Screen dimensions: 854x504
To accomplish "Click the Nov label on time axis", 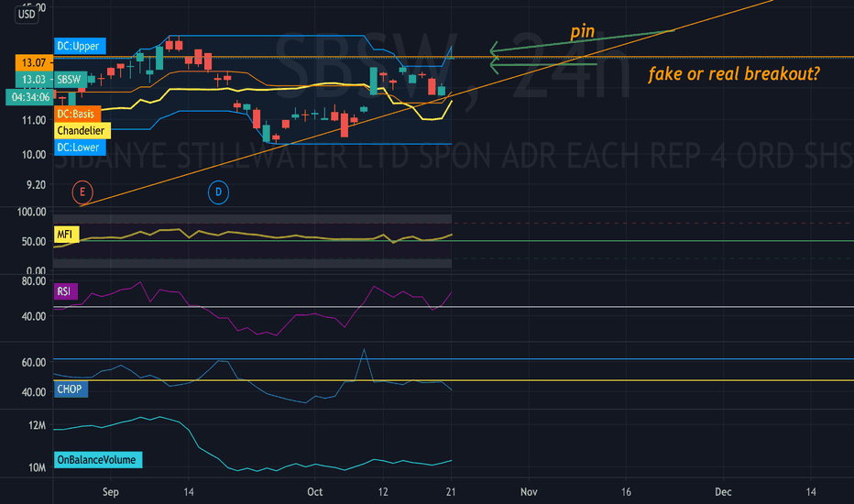I will pyautogui.click(x=529, y=492).
